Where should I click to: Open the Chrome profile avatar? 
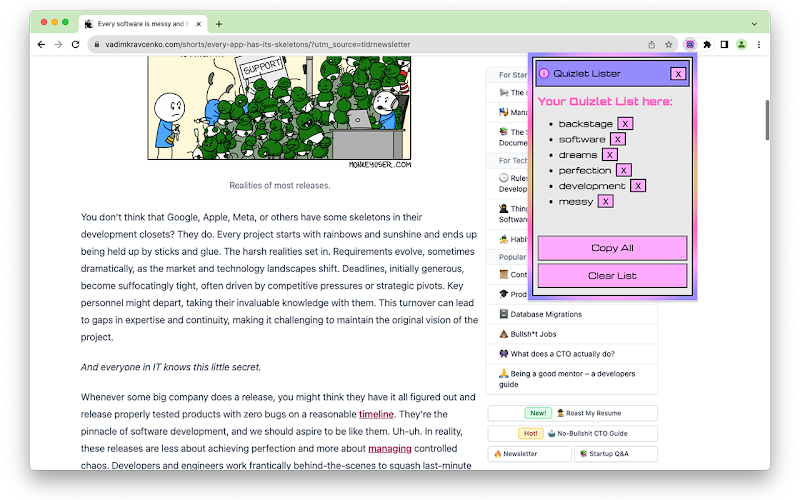tap(741, 44)
